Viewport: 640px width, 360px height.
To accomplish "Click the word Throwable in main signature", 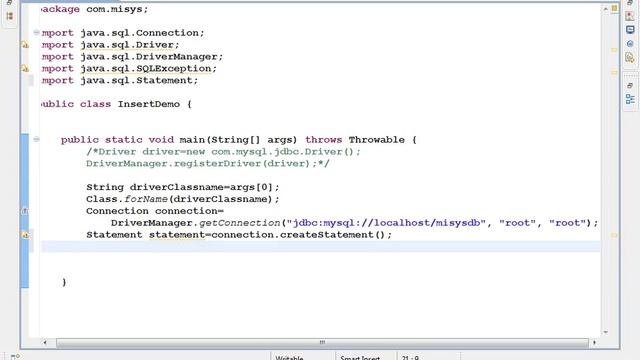I will pyautogui.click(x=377, y=140).
